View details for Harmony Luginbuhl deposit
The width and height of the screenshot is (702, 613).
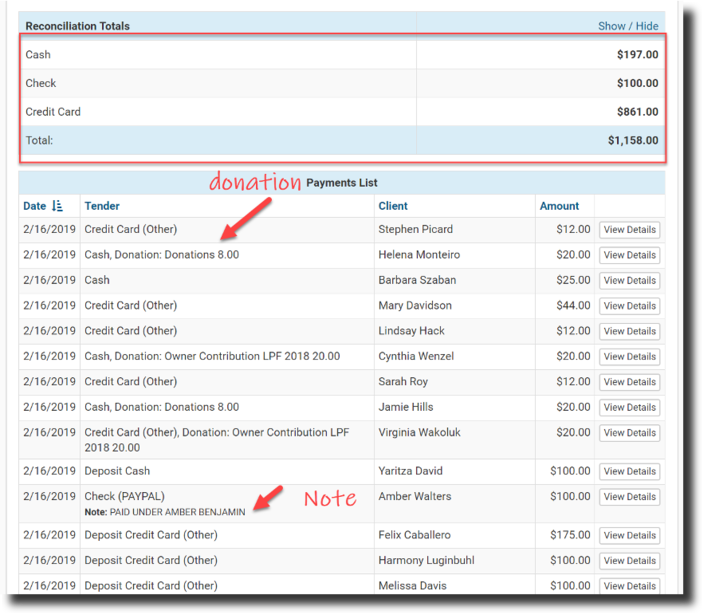click(629, 561)
